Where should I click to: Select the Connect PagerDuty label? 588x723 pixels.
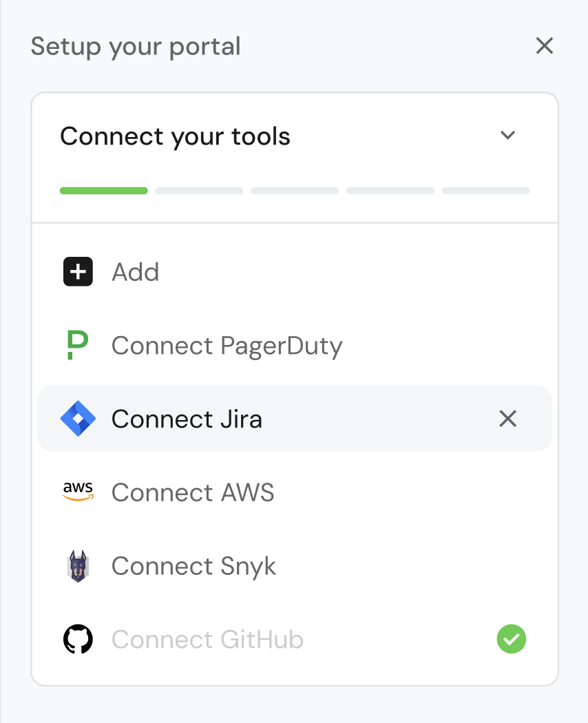227,346
